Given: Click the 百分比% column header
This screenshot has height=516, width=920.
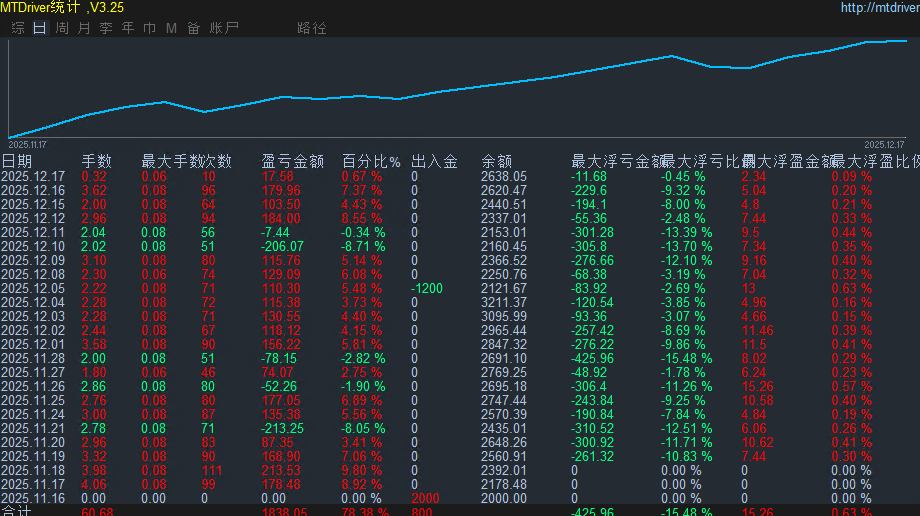Looking at the screenshot, I should point(371,161).
